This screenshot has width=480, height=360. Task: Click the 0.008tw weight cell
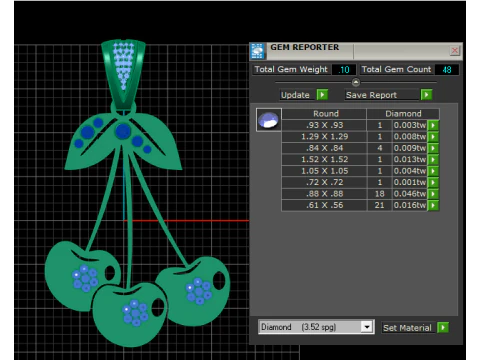[410, 137]
